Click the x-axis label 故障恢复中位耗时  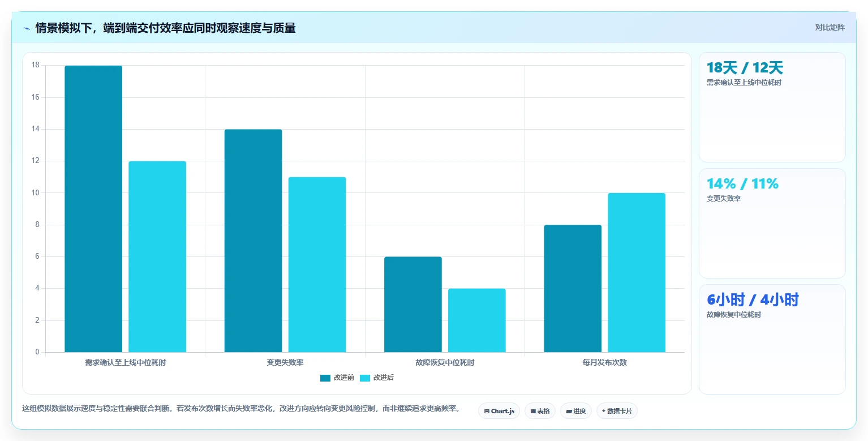click(x=445, y=362)
